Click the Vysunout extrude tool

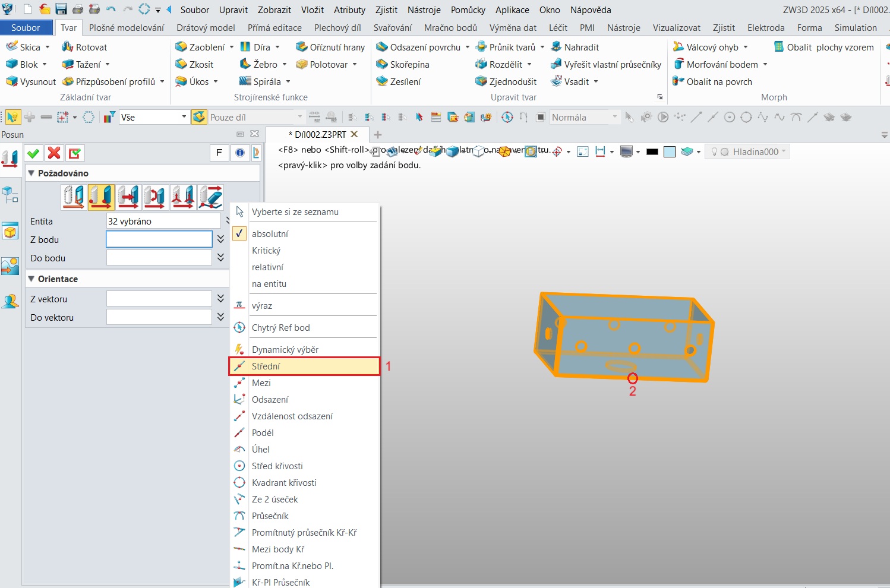pos(31,81)
